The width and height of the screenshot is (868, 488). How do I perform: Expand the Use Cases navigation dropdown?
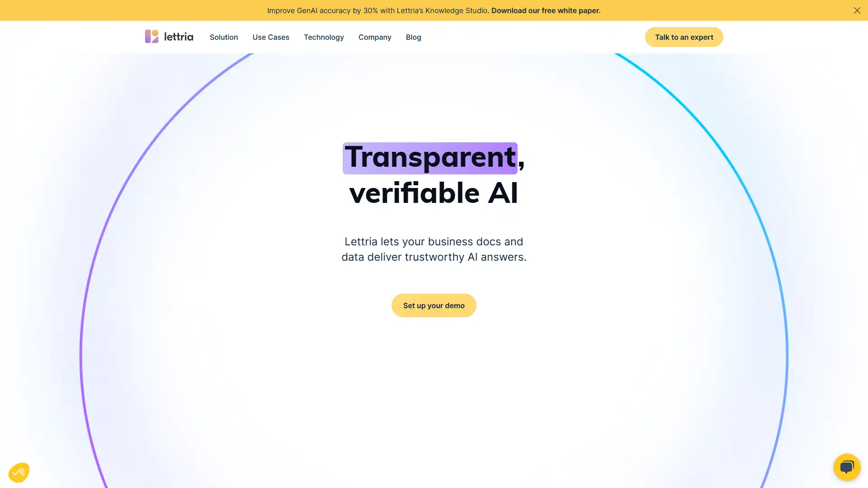click(271, 37)
